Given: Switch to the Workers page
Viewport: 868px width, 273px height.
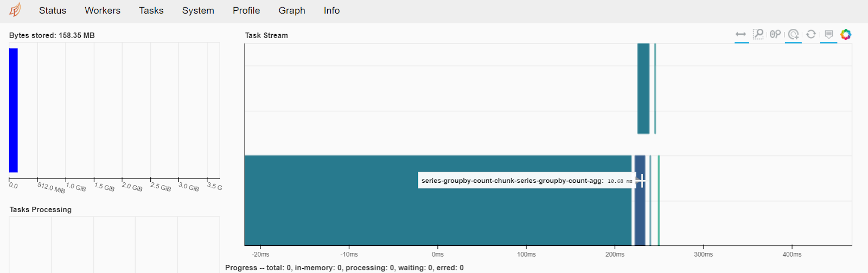Looking at the screenshot, I should pyautogui.click(x=103, y=10).
